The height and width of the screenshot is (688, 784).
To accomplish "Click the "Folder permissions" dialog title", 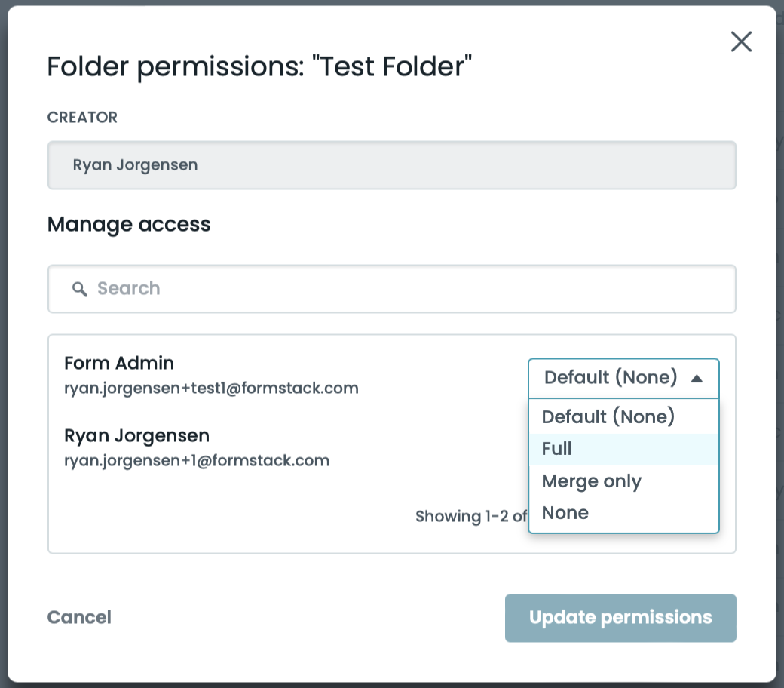I will (259, 66).
